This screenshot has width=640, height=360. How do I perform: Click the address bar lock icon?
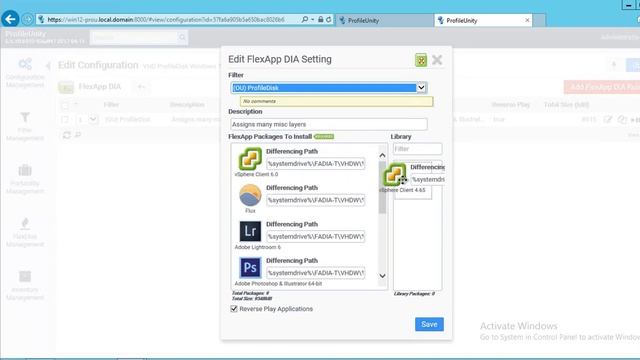320,19
